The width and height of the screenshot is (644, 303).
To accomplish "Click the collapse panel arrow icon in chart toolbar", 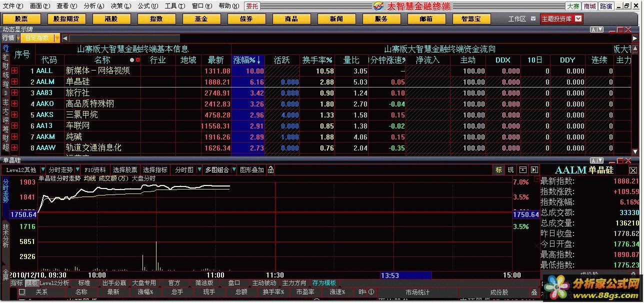I will point(534,170).
